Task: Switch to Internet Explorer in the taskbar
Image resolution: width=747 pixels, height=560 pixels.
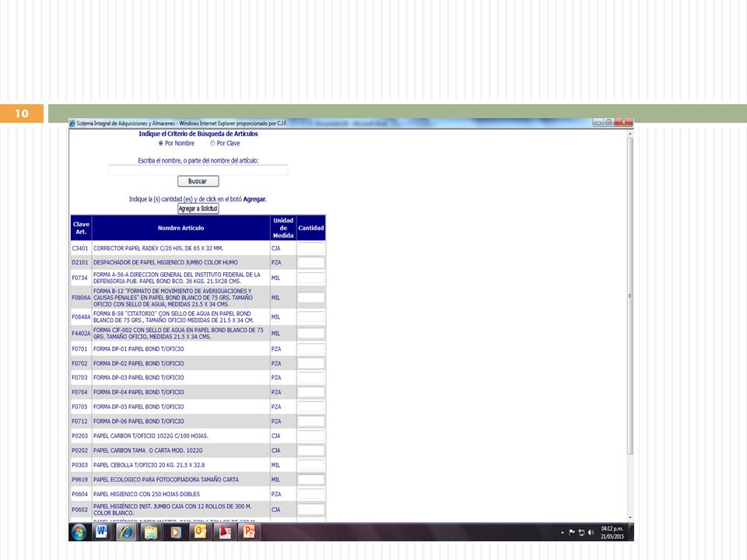Action: (x=126, y=532)
